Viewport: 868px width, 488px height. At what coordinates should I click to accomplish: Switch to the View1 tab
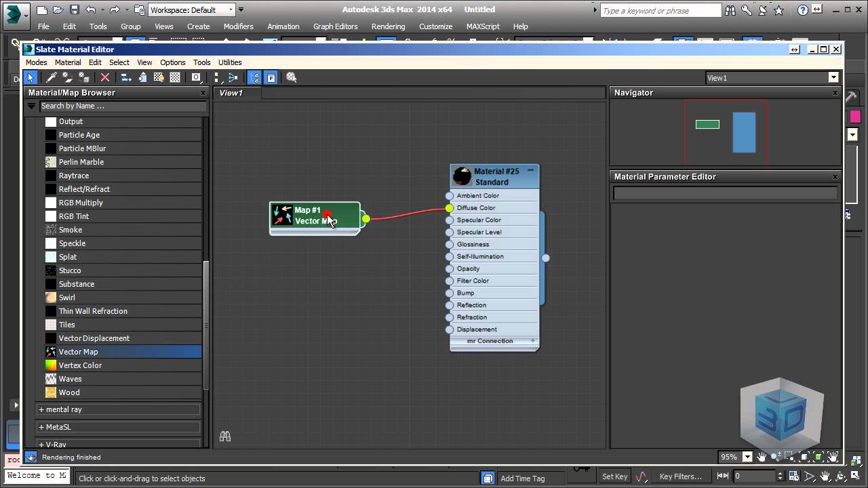coord(237,93)
